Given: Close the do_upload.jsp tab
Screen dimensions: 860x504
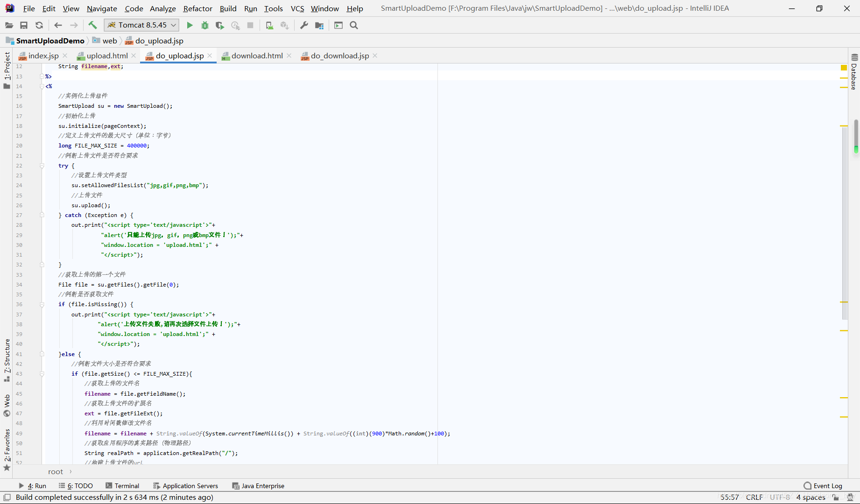Looking at the screenshot, I should [210, 56].
